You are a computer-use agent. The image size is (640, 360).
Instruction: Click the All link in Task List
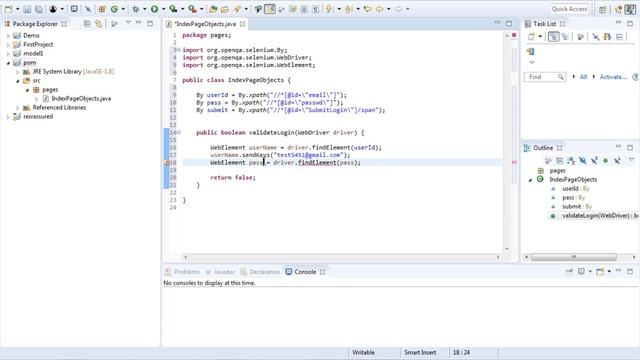click(583, 77)
